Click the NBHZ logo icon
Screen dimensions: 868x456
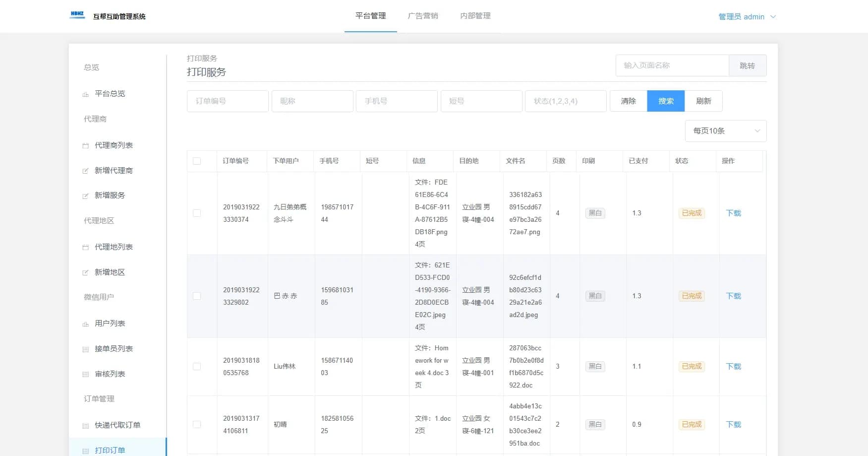(x=77, y=15)
